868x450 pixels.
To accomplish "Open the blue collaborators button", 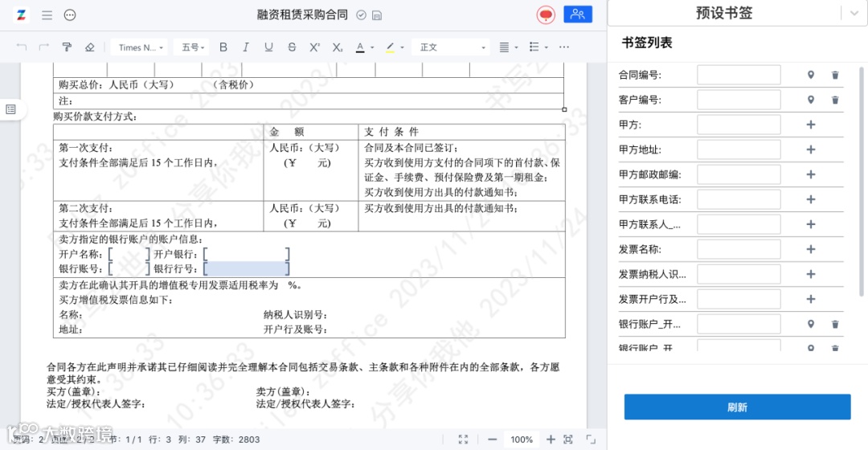I will pyautogui.click(x=578, y=14).
